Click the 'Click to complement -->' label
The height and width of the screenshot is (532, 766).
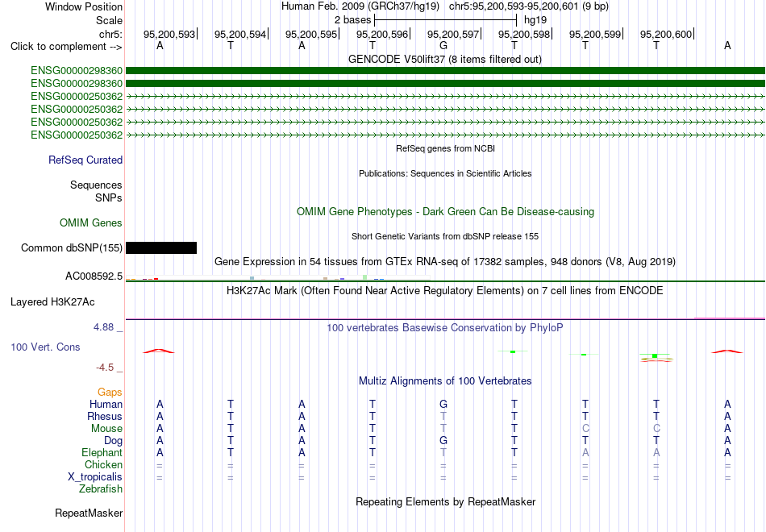(66, 47)
